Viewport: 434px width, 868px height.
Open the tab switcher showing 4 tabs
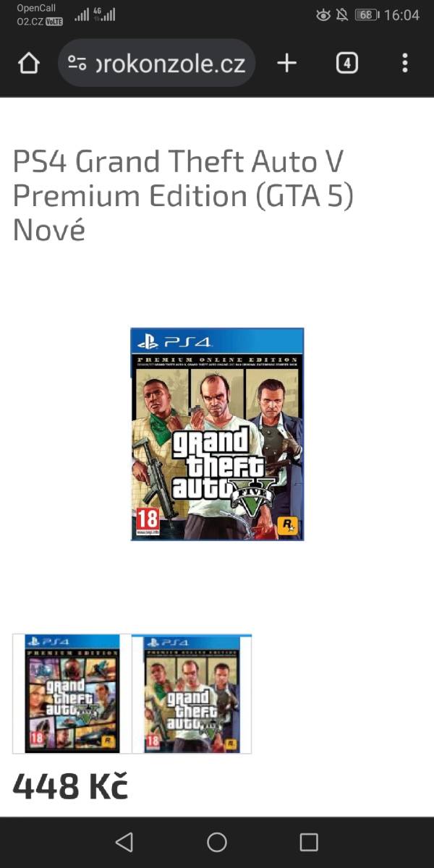pos(347,64)
